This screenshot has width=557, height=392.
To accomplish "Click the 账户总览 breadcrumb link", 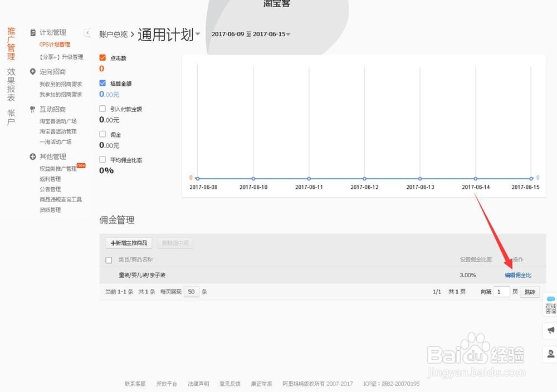I will point(113,35).
